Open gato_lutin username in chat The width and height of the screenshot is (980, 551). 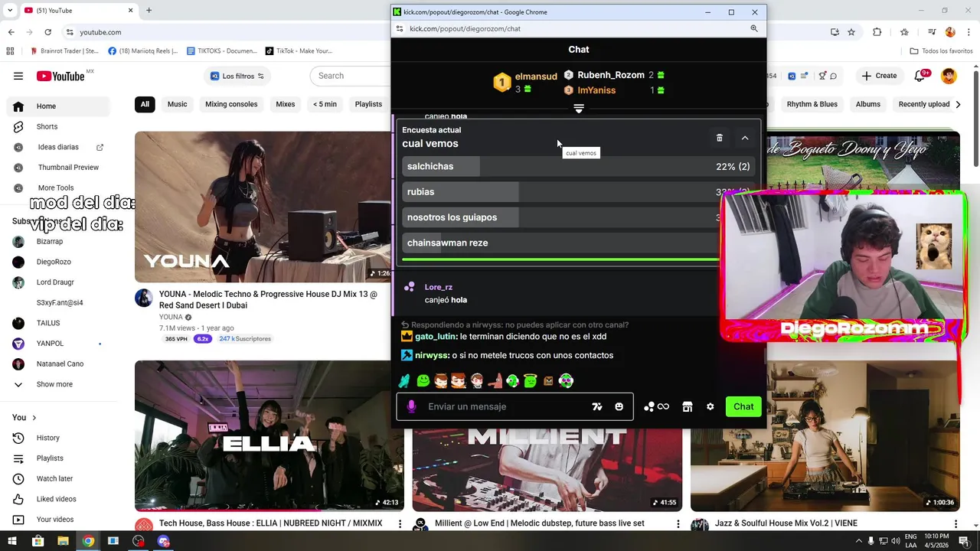tap(436, 336)
